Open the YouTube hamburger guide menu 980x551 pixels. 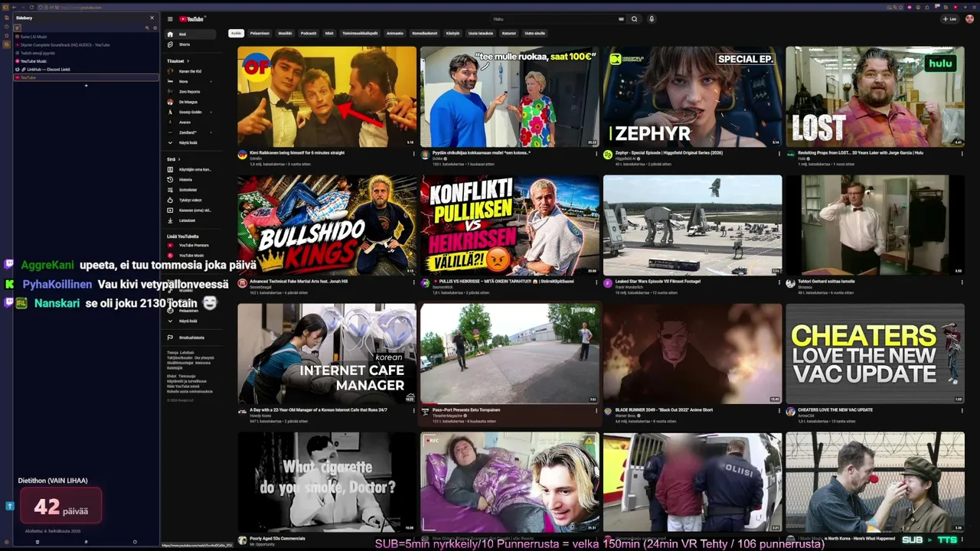pos(170,19)
